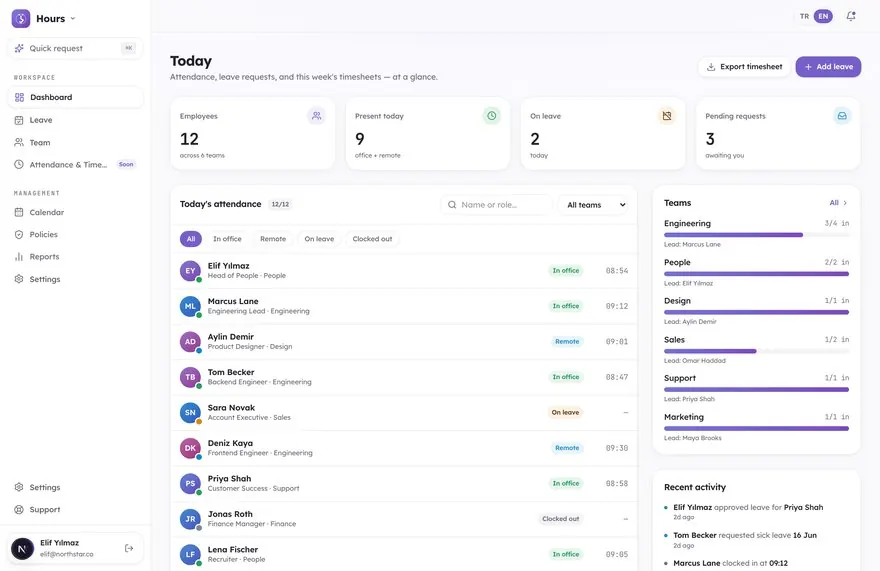Click the EY avatar for Elif Yılmaz
The image size is (880, 571).
coord(190,271)
